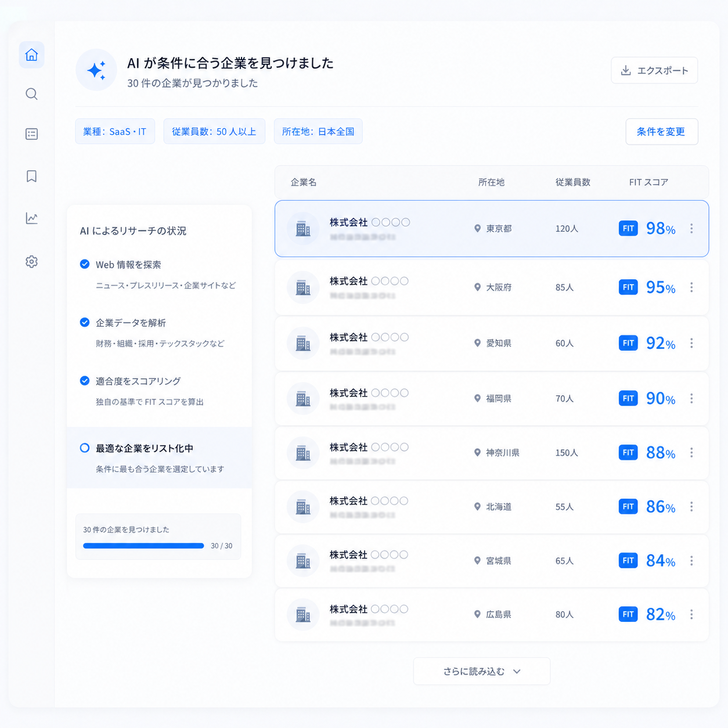Open the three-dot menu for the 98% row
This screenshot has height=728, width=728.
[x=691, y=229]
